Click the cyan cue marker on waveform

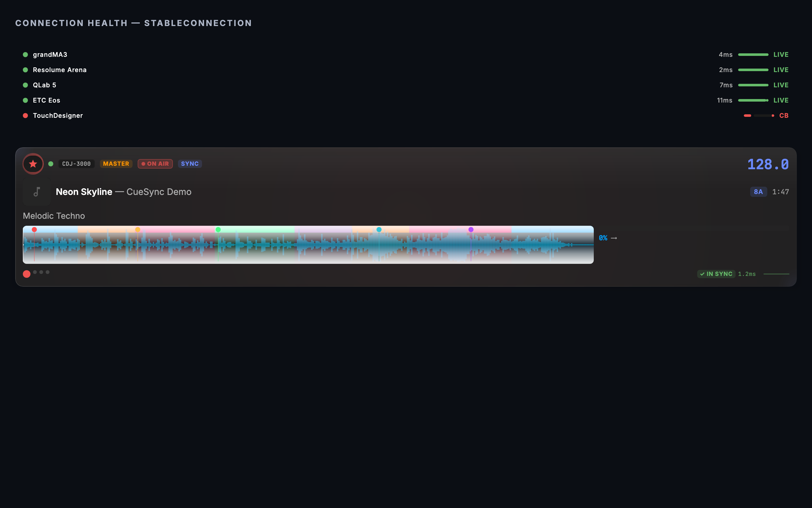[x=379, y=230]
